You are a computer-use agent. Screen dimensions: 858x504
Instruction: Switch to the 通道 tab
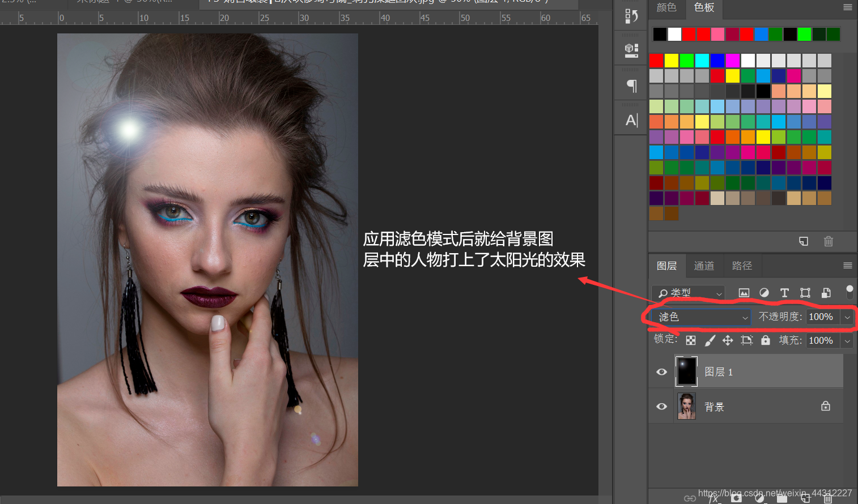pos(704,266)
